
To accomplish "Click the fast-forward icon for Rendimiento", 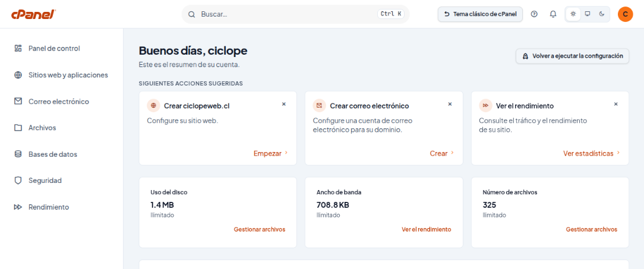I will [x=18, y=207].
